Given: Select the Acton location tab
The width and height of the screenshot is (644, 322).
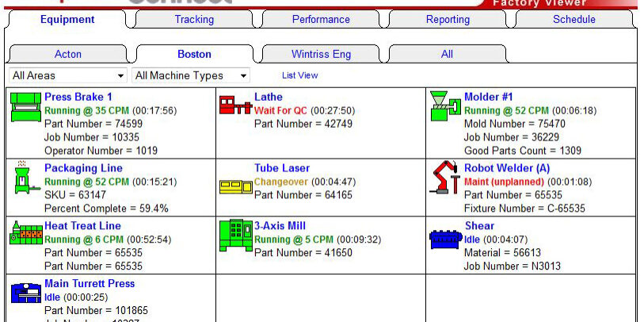Looking at the screenshot, I should (68, 55).
